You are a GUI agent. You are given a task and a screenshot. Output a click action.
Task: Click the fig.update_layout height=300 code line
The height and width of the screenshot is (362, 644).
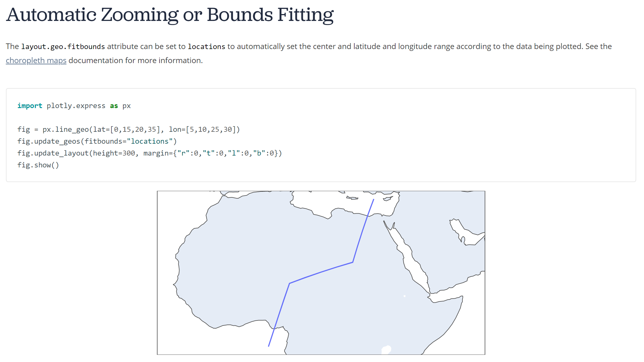[150, 153]
